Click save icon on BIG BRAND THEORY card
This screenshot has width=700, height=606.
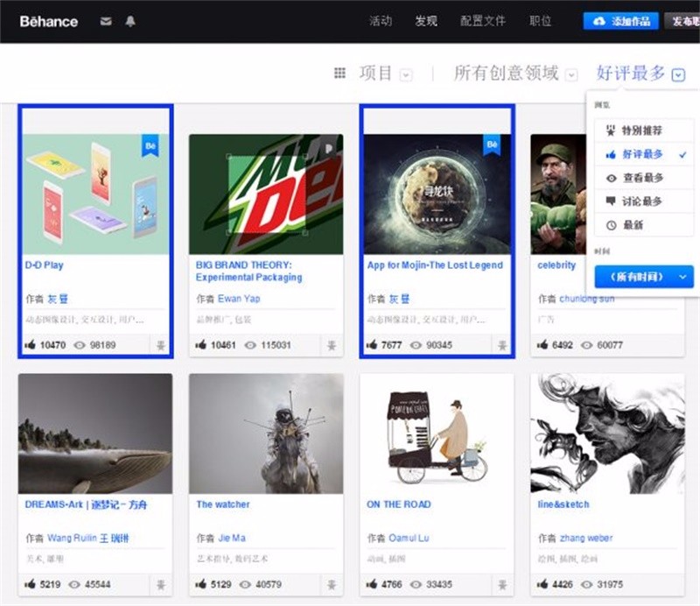[x=332, y=345]
